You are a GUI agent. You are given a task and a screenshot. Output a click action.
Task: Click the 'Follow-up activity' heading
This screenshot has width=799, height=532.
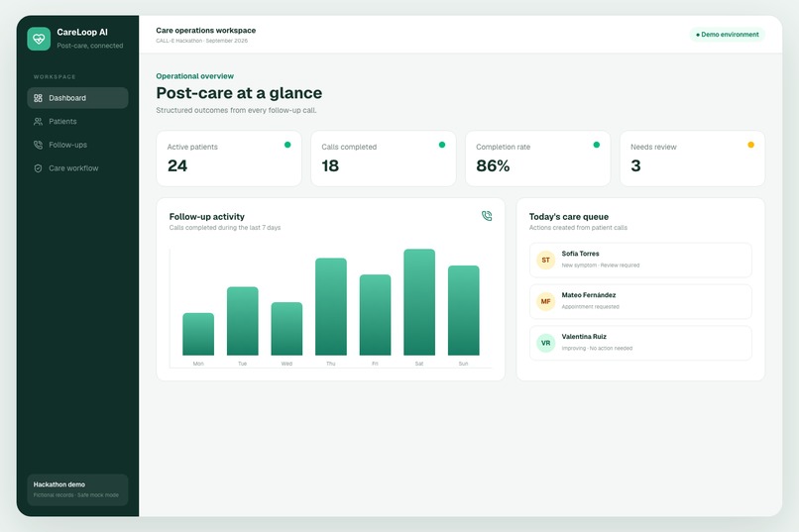click(x=207, y=216)
